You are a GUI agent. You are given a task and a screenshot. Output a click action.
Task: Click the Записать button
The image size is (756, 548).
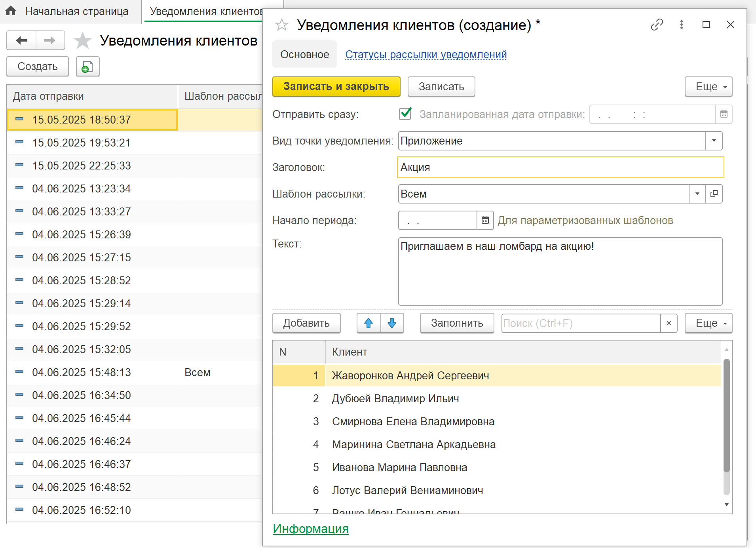441,86
